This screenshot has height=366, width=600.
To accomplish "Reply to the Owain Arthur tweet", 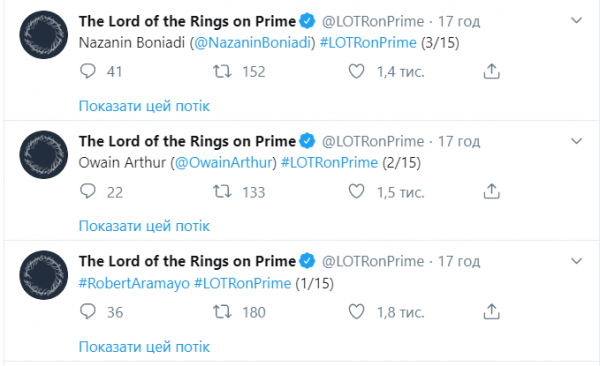I will tap(88, 192).
